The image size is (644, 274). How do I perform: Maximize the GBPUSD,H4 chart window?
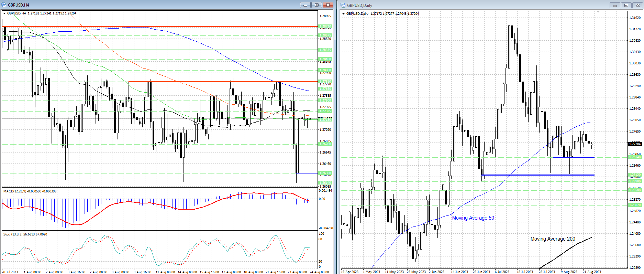tap(317, 5)
